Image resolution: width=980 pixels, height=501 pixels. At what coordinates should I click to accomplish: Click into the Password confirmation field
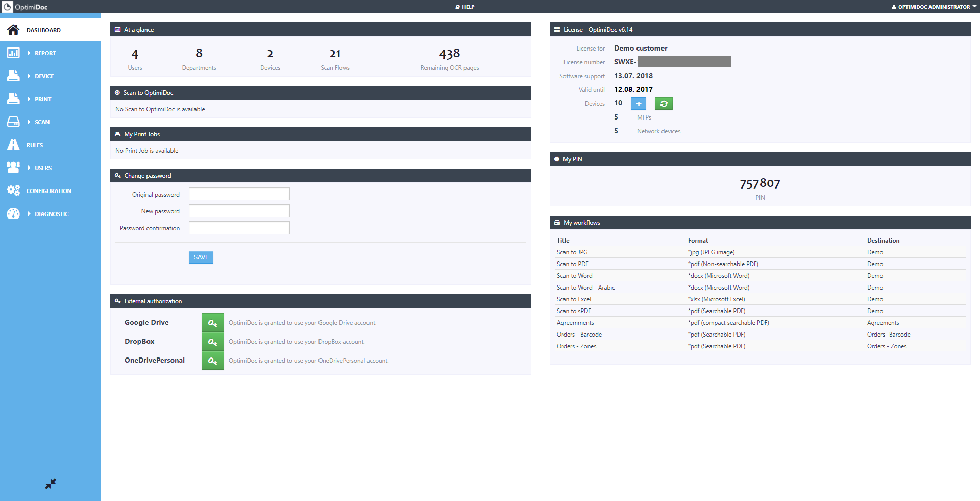coord(239,228)
